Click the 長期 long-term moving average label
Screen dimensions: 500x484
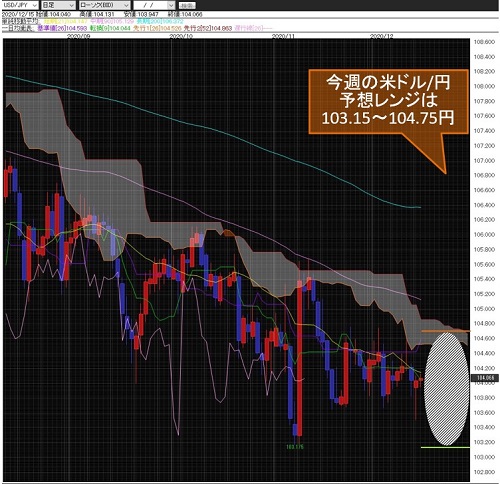pyautogui.click(x=160, y=21)
